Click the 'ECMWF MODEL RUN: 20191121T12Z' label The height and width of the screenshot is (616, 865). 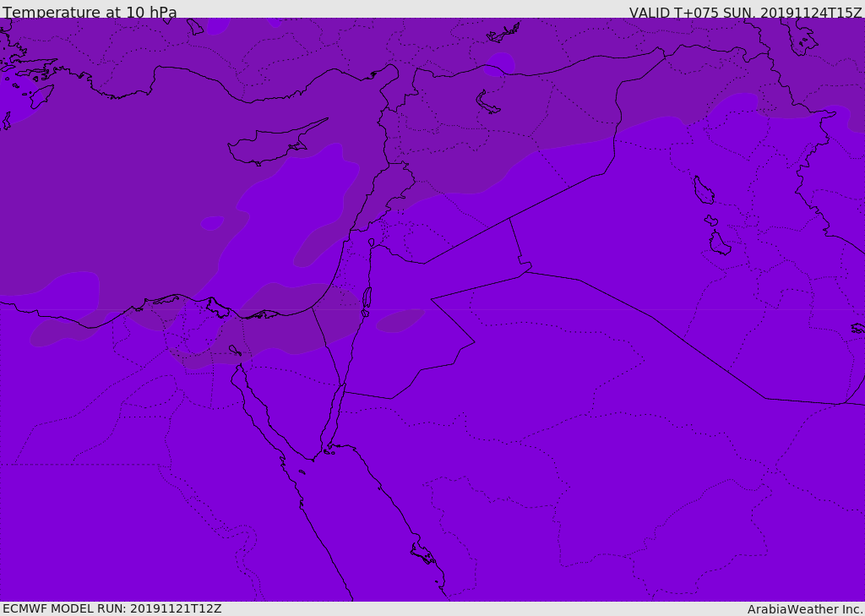pyautogui.click(x=112, y=608)
